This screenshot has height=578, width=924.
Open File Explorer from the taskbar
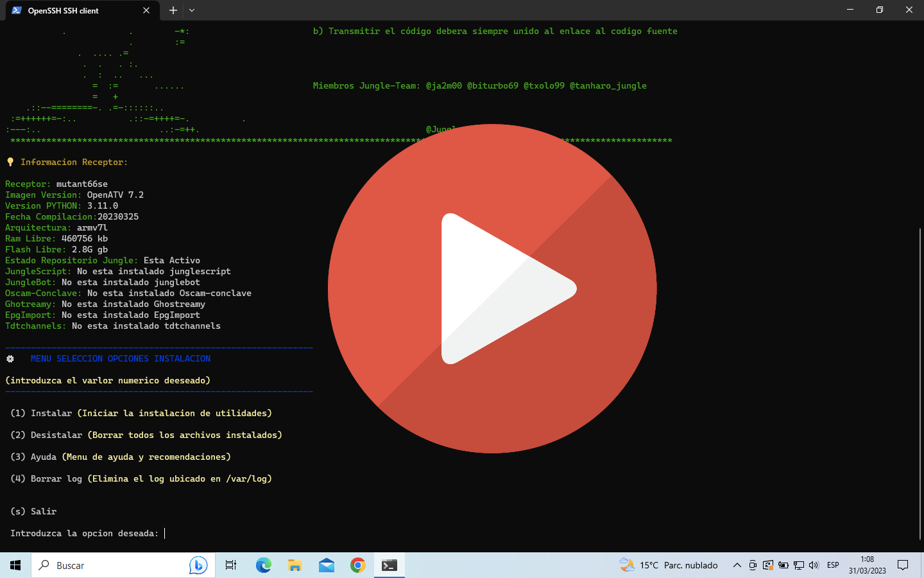tap(295, 565)
